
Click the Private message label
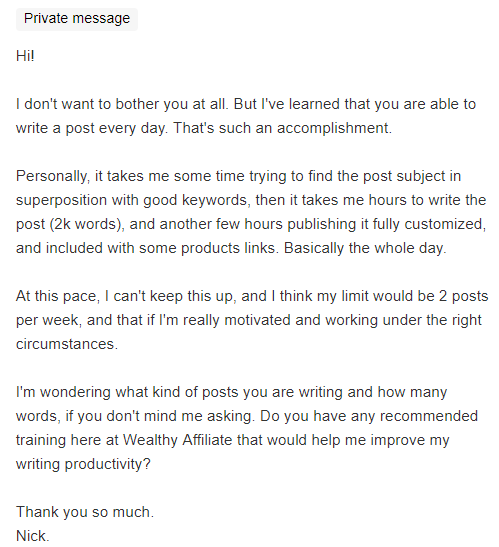pyautogui.click(x=77, y=18)
